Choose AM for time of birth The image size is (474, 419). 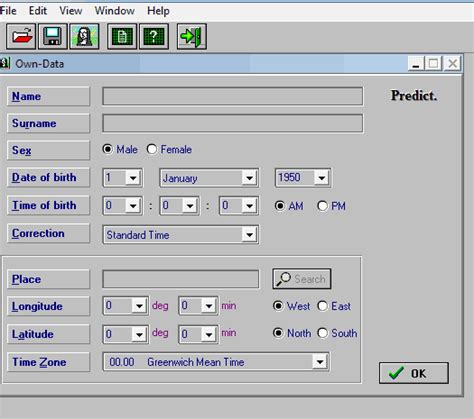click(280, 206)
